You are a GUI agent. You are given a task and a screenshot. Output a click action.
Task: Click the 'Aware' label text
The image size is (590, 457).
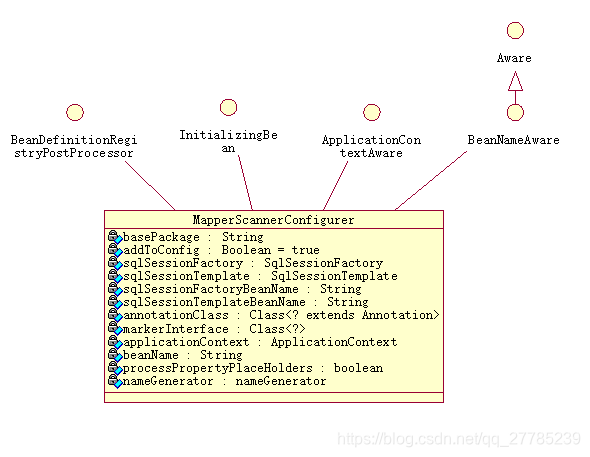pyautogui.click(x=514, y=58)
